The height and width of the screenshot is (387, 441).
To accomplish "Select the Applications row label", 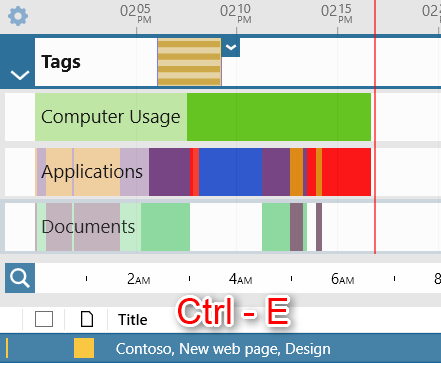I will pos(92,172).
